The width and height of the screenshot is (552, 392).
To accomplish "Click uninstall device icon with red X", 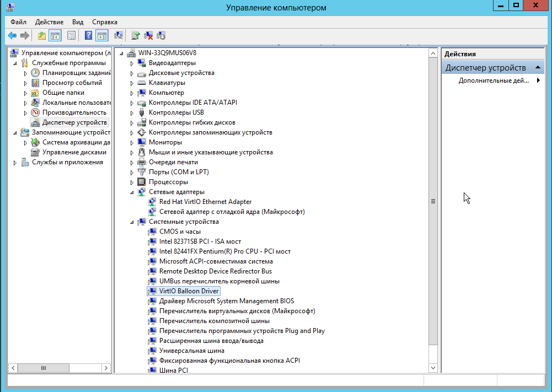I will [x=148, y=36].
